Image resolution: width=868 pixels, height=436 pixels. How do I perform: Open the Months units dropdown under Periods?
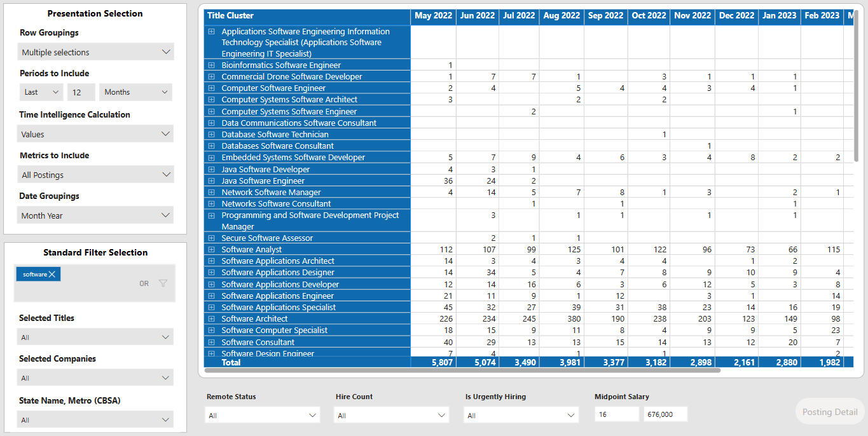[135, 92]
